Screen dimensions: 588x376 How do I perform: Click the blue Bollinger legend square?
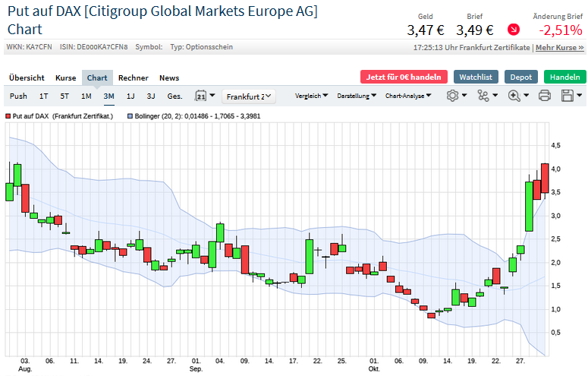[x=130, y=116]
